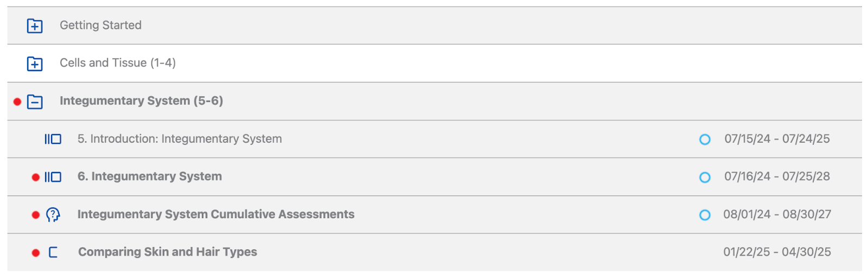The height and width of the screenshot is (278, 868).
Task: Open 5. Introduction: Integumentary System link
Action: point(180,139)
